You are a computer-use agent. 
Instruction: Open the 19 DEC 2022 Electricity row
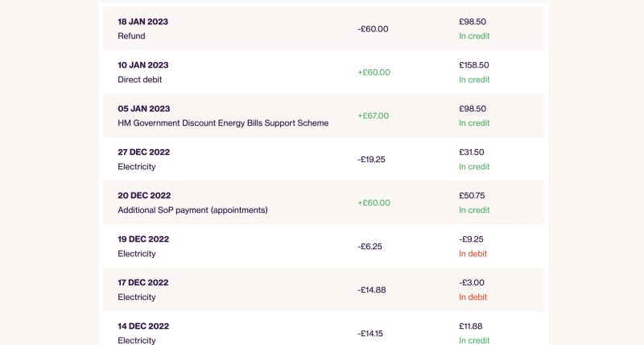[324, 247]
